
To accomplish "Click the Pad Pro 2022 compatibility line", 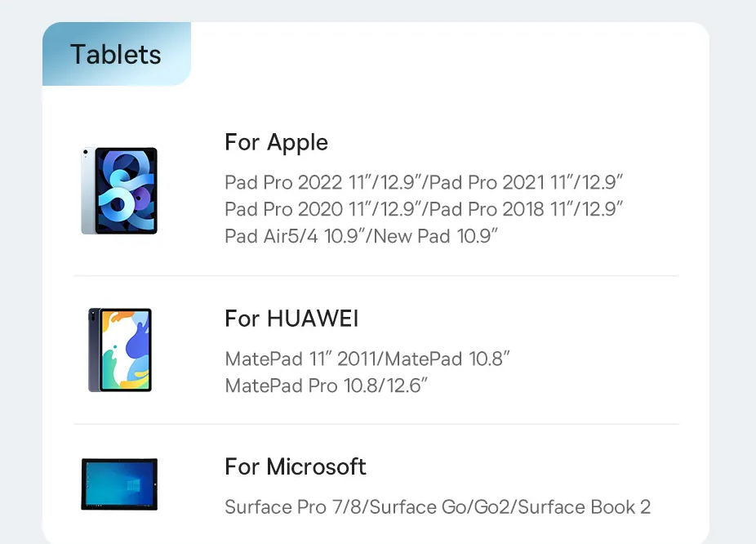I will 424,182.
